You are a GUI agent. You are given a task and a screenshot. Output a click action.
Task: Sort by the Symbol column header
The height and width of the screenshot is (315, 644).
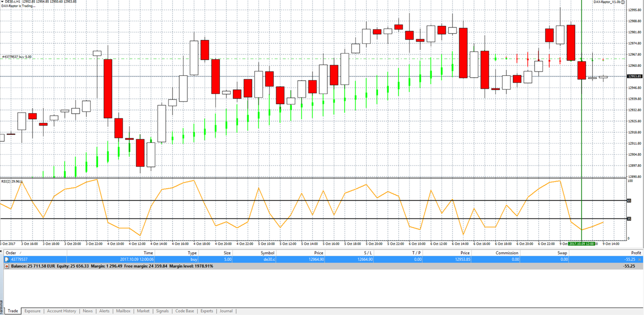255,253
